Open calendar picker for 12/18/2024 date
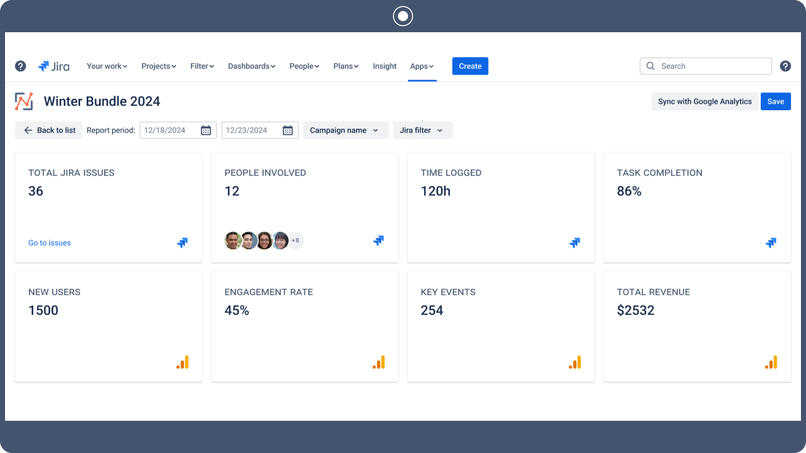Screen dimensions: 806x453 pyautogui.click(x=206, y=130)
